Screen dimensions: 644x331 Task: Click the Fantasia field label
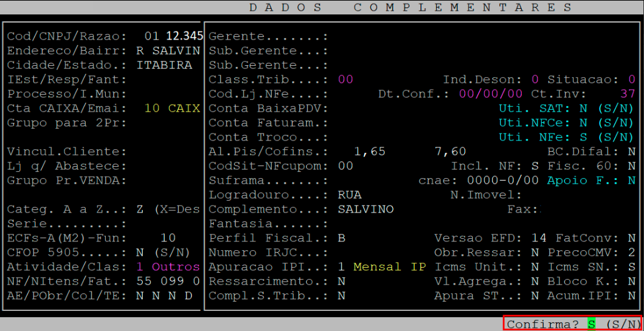[268, 224]
